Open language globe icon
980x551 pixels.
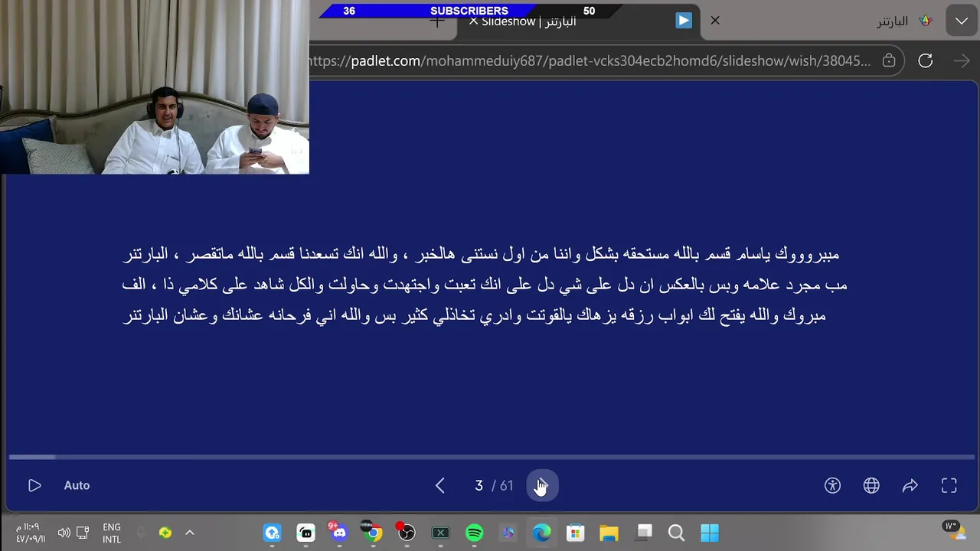click(x=871, y=485)
